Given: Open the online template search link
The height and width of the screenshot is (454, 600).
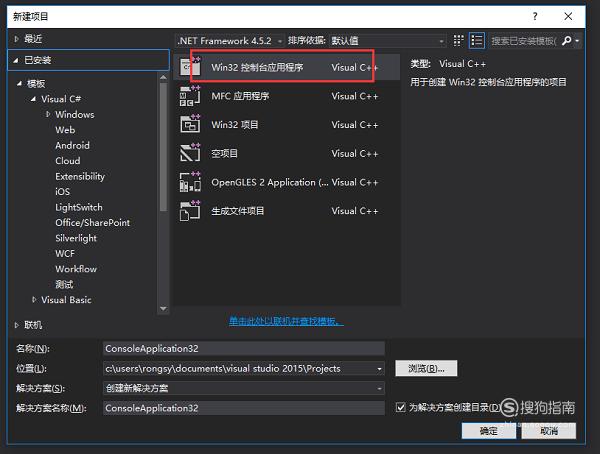Looking at the screenshot, I should click(286, 321).
